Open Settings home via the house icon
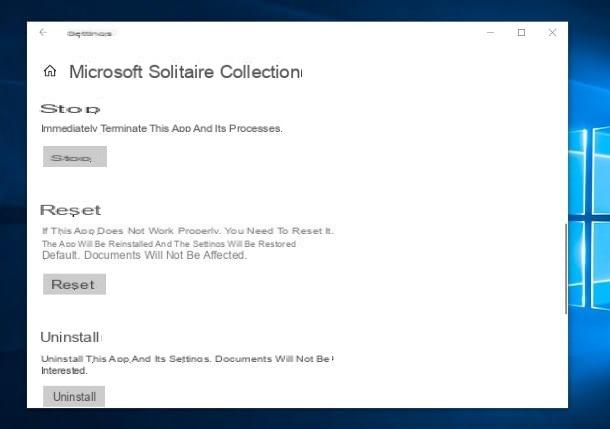The image size is (610, 429). (50, 71)
